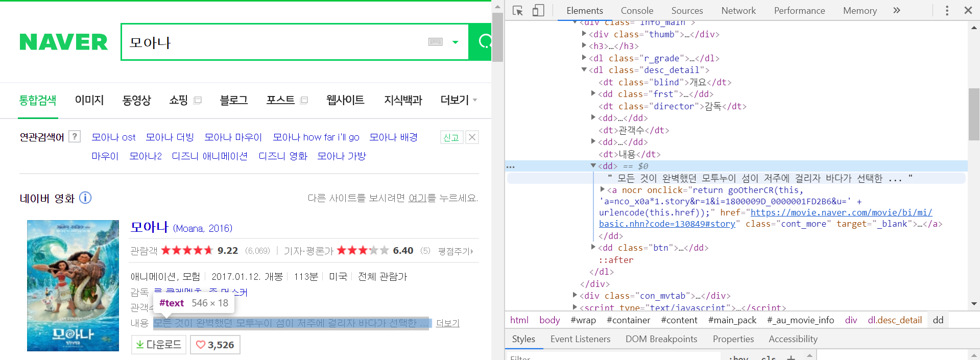The width and height of the screenshot is (980, 360).
Task: Select the 동영상 search tab
Action: tap(136, 100)
